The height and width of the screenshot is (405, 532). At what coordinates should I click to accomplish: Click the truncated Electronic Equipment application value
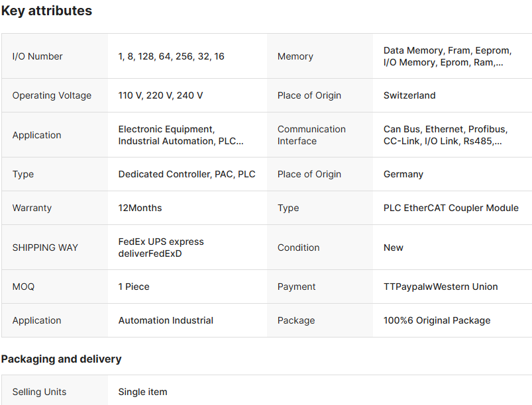pyautogui.click(x=181, y=135)
